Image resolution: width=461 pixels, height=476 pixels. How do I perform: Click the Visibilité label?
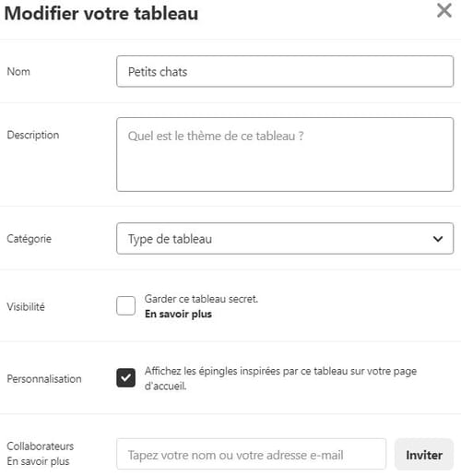point(26,306)
